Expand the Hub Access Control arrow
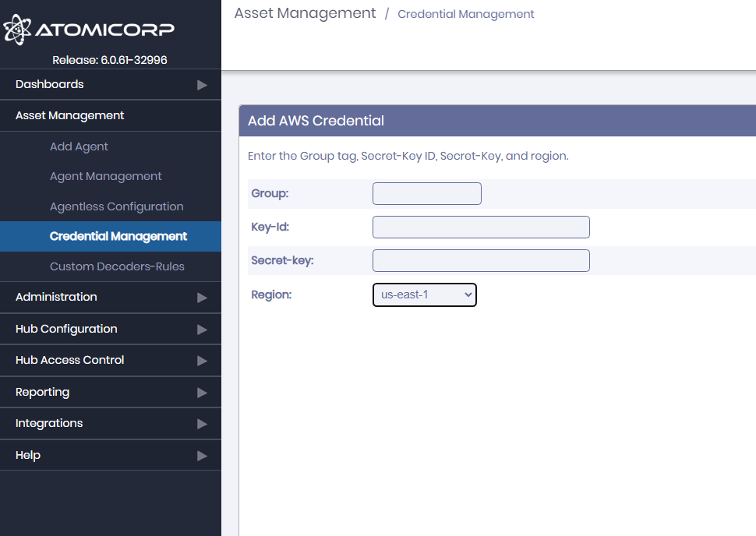This screenshot has height=536, width=756. click(x=202, y=361)
